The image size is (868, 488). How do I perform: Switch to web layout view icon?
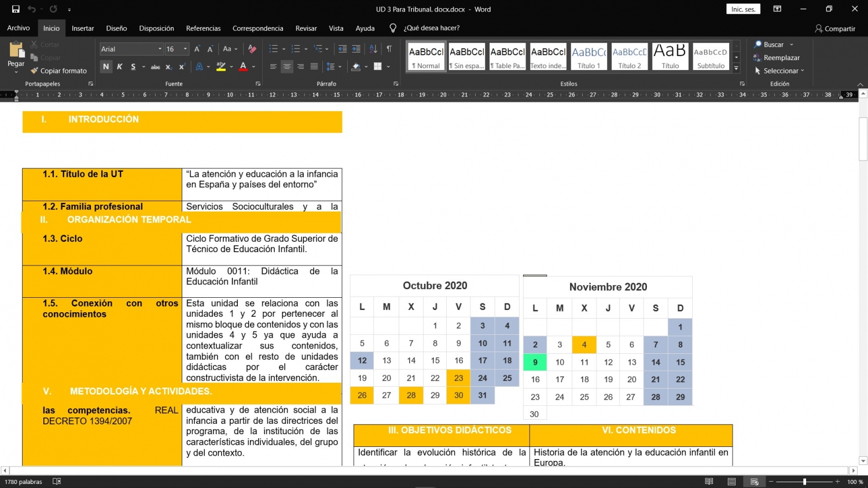point(754,482)
